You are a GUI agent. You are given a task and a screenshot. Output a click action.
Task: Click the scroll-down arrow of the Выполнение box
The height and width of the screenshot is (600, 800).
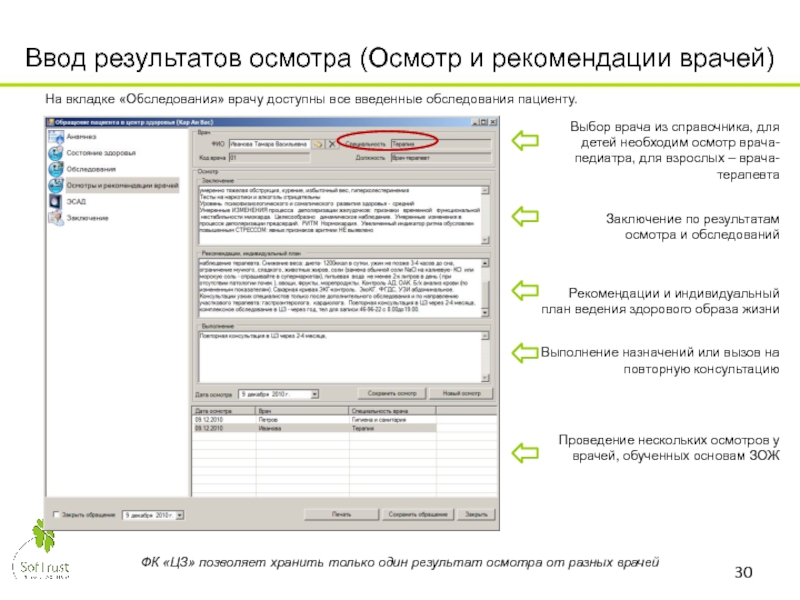coord(485,378)
